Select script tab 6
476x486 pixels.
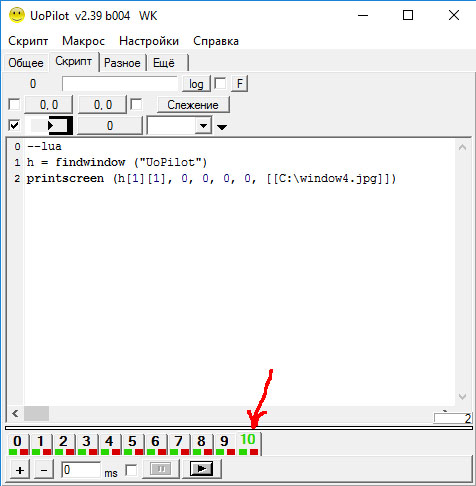(x=156, y=444)
